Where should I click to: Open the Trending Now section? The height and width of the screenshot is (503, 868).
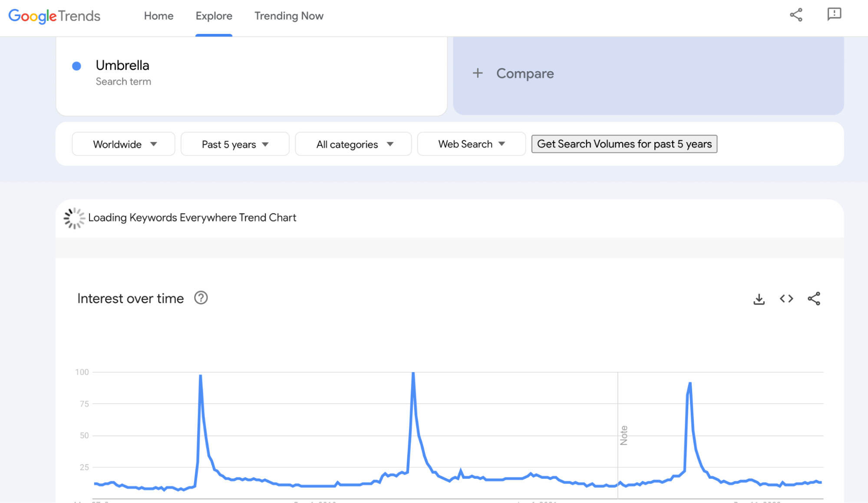[288, 16]
